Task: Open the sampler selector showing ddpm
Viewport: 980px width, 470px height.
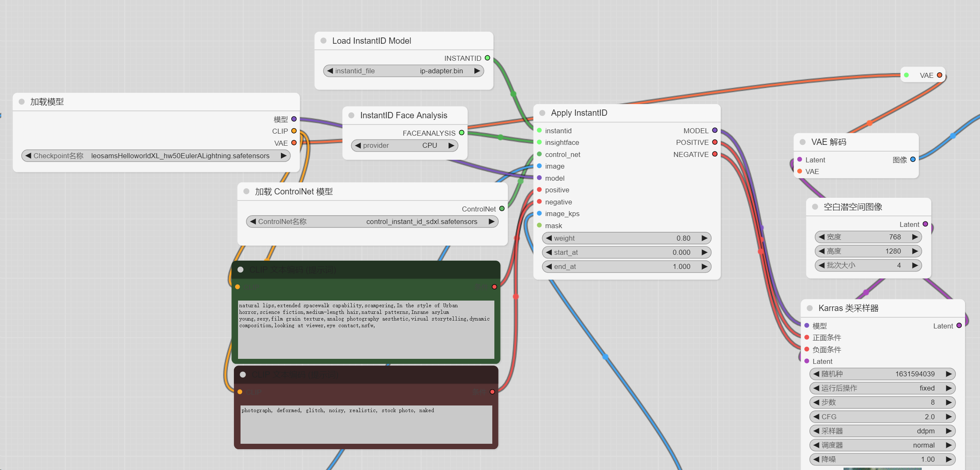Action: click(x=882, y=431)
